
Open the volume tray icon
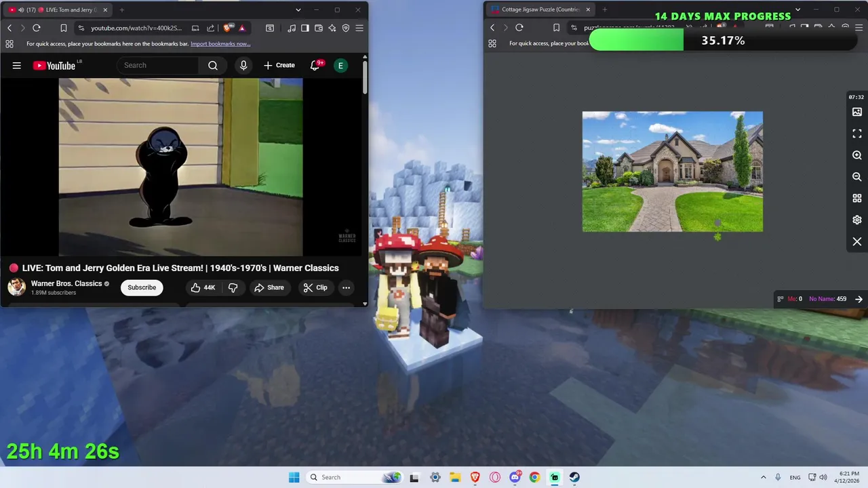click(823, 477)
